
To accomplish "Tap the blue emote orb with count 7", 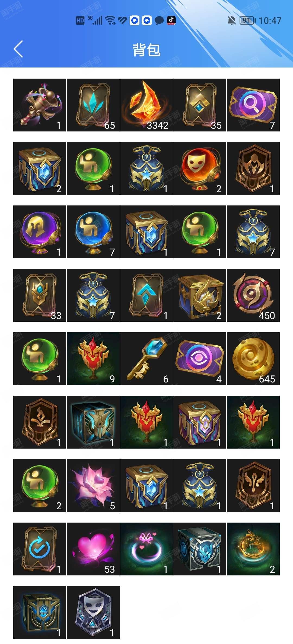I will [93, 232].
